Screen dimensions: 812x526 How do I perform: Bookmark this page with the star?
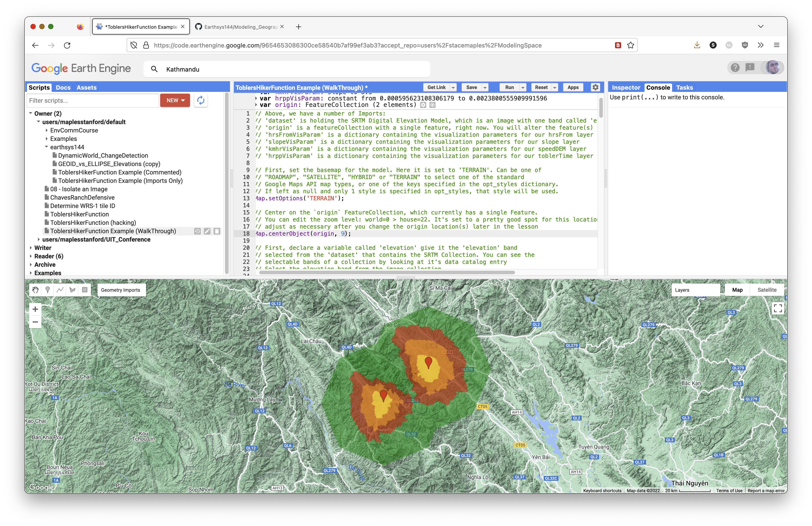coord(630,45)
